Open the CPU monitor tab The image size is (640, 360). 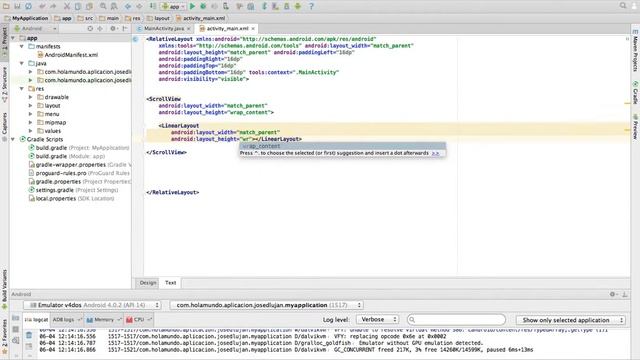(138, 320)
